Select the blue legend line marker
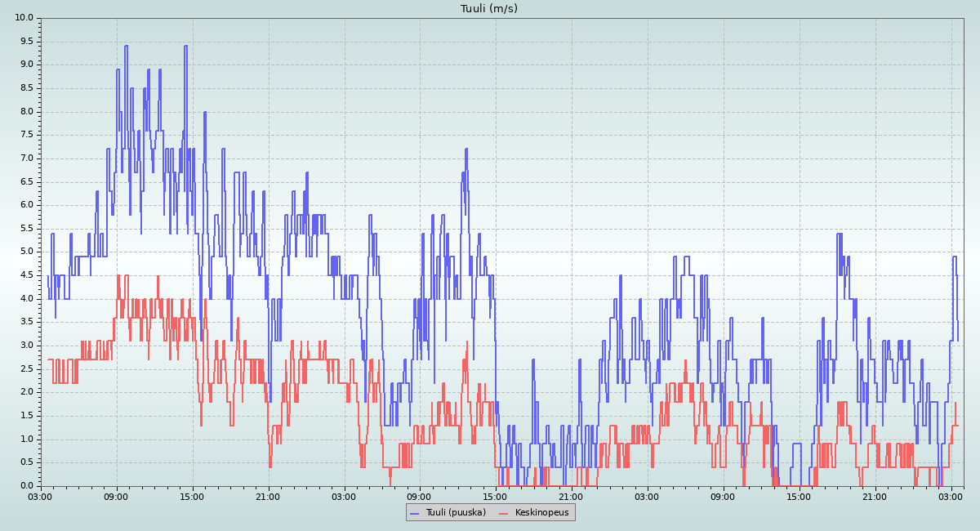Viewport: 980px width, 531px height. click(415, 513)
